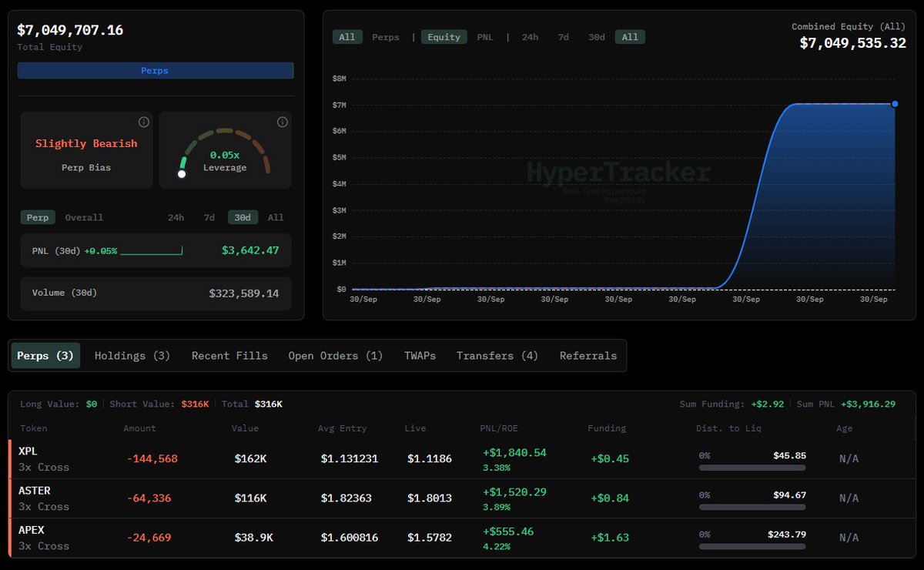Open the Referrals tab
The width and height of the screenshot is (924, 570).
tap(588, 356)
